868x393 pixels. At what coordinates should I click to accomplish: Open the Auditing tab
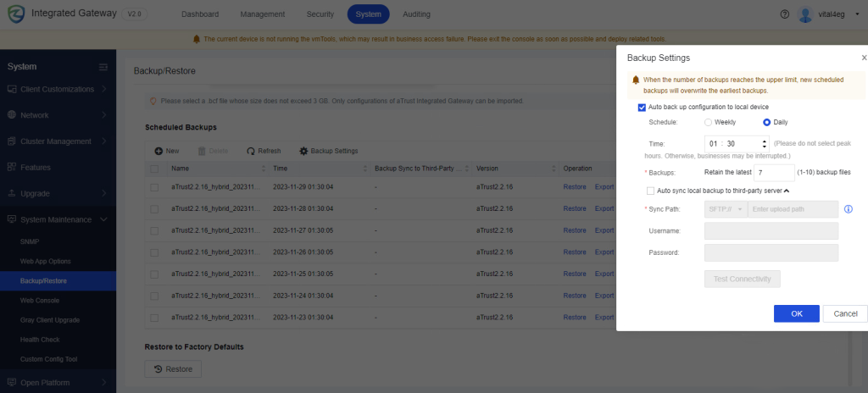point(416,14)
